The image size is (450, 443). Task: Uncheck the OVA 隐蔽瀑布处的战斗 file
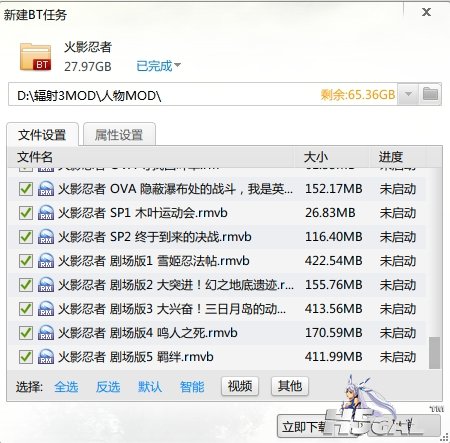coord(26,189)
